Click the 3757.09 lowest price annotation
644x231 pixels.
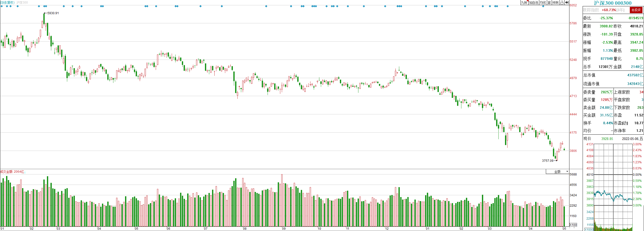pyautogui.click(x=548, y=161)
